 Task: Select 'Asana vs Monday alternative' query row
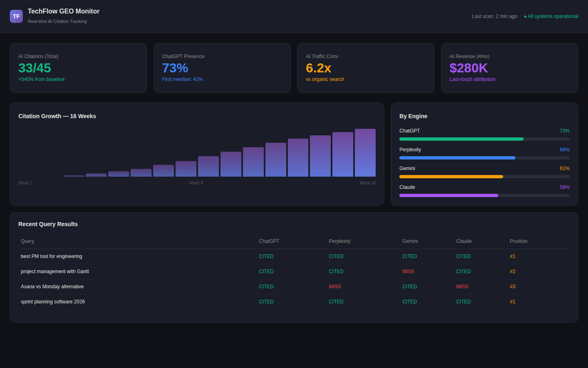point(294,287)
